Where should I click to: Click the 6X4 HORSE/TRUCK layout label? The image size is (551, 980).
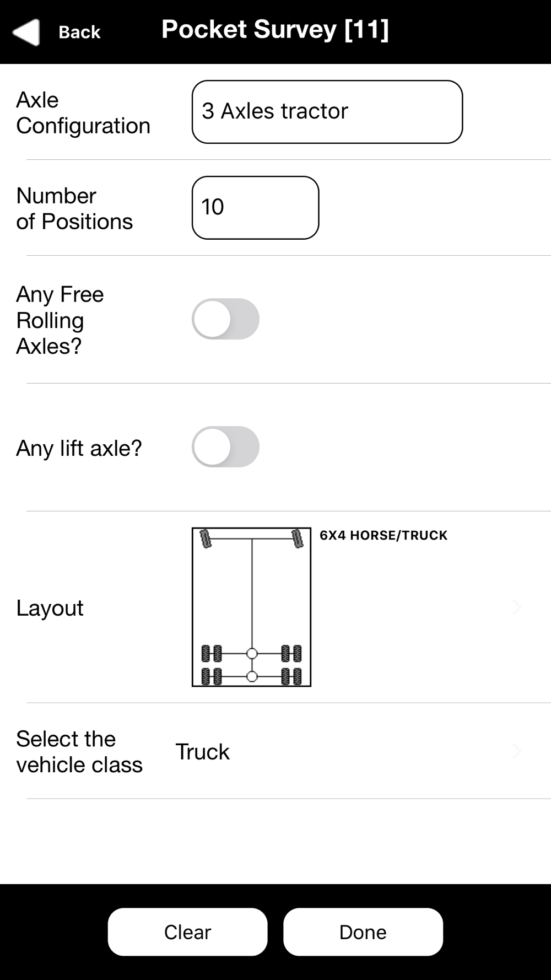tap(383, 535)
